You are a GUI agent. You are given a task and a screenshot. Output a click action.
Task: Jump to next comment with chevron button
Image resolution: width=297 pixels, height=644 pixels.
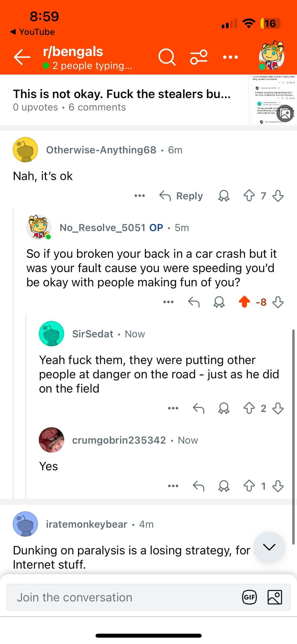(x=269, y=547)
